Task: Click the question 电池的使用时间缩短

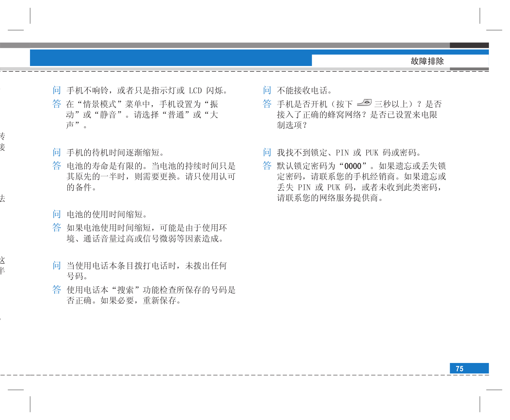Action: (107, 214)
